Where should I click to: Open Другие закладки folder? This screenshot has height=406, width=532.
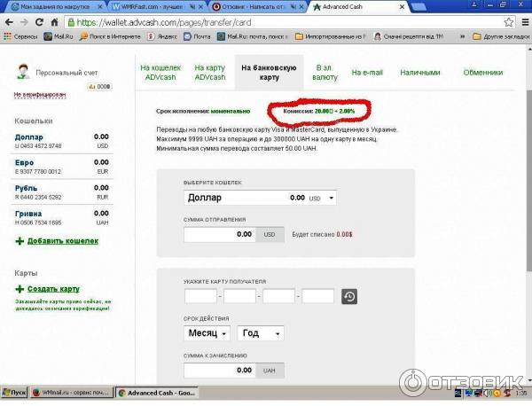point(501,36)
